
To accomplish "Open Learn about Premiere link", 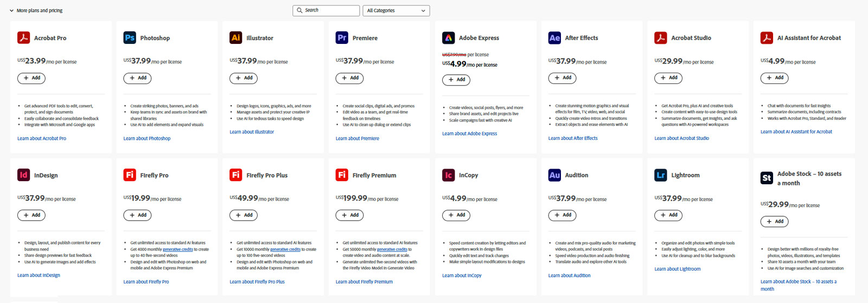I will [358, 139].
